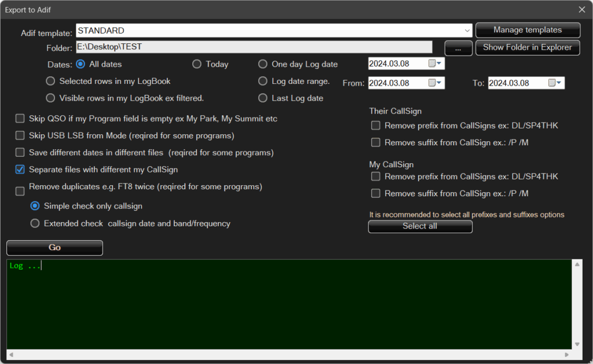Expand the Adif template dropdown

[x=467, y=31]
